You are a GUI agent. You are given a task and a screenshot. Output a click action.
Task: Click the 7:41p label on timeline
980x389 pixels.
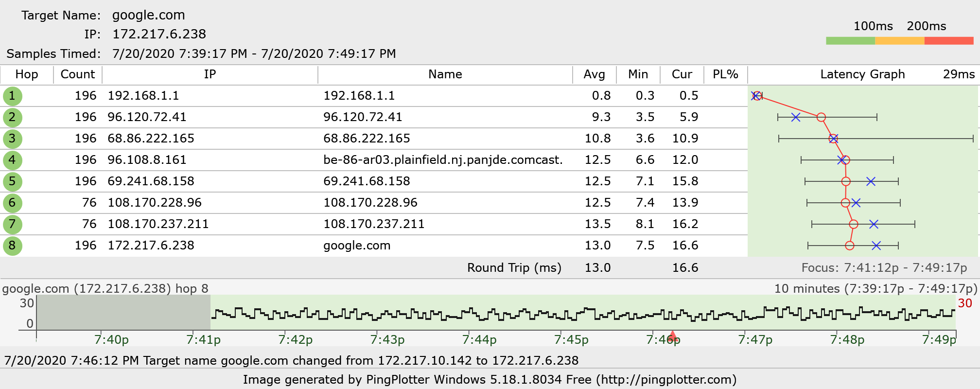(203, 339)
